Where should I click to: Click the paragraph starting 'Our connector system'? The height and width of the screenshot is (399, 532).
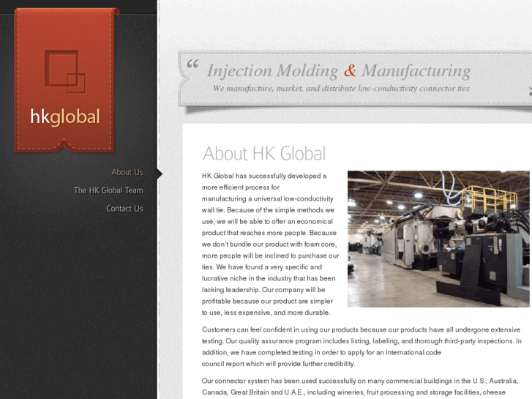pos(360,387)
